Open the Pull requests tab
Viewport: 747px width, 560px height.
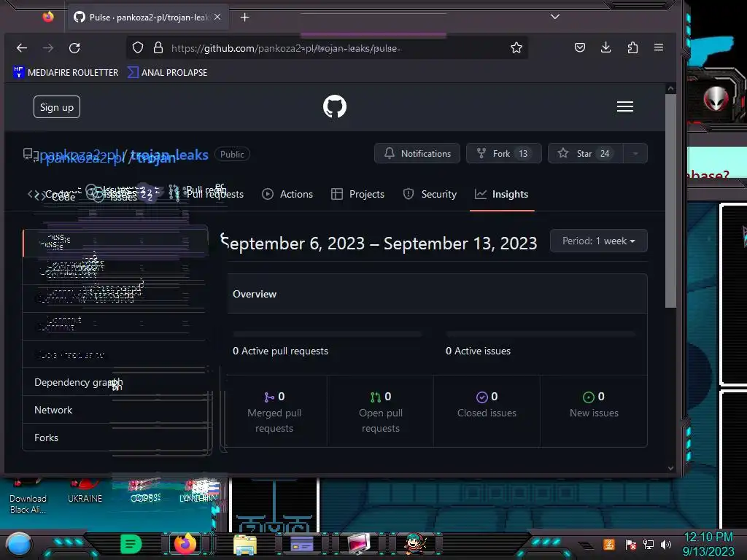click(206, 193)
